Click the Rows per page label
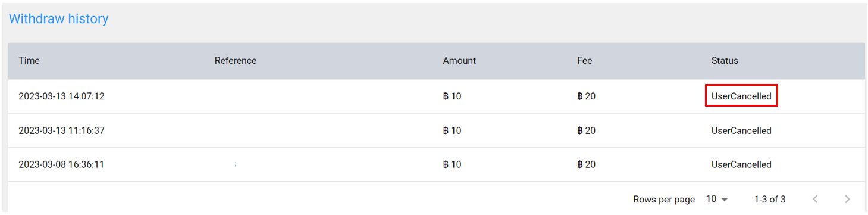The height and width of the screenshot is (215, 868). [664, 200]
